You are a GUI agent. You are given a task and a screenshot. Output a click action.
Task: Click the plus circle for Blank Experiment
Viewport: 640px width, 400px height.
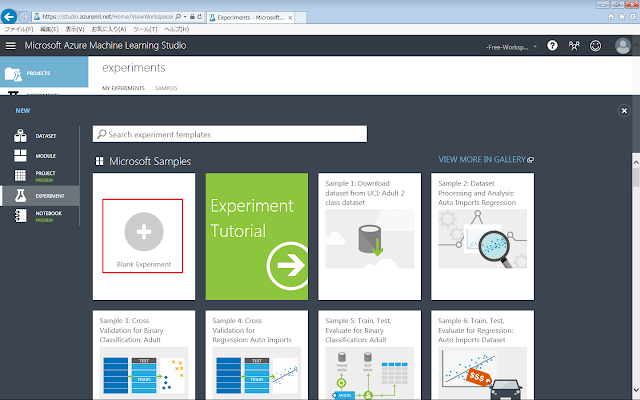tap(144, 232)
